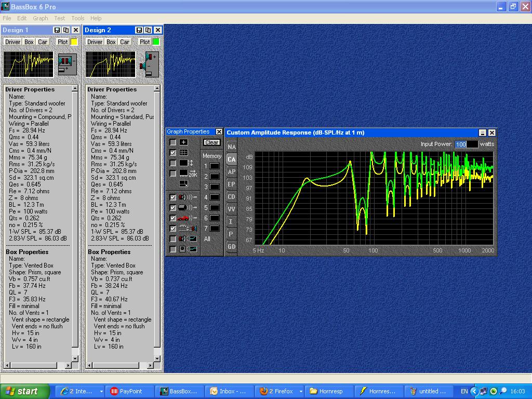532x399 pixels.
Task: Enable the 20K frequency range checkbox
Action: [x=173, y=174]
